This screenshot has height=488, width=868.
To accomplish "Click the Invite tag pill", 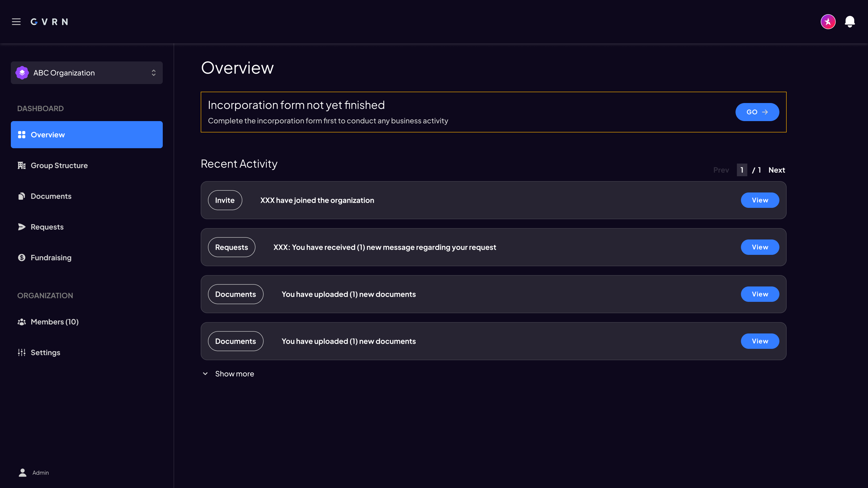I will pos(225,200).
